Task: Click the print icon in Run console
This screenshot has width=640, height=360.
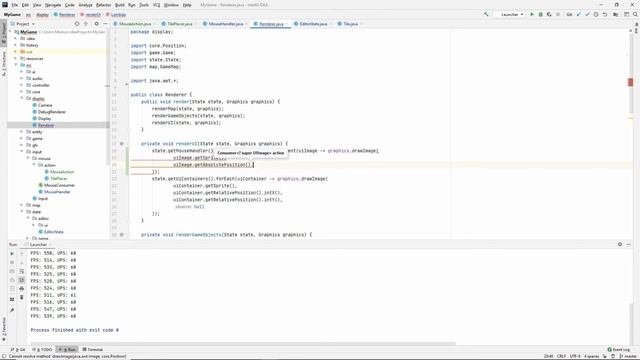Action: [x=22, y=289]
